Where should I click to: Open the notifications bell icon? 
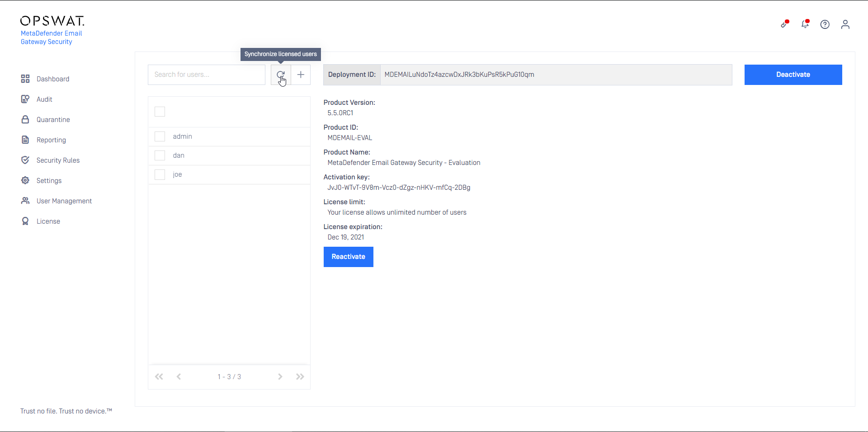(805, 24)
